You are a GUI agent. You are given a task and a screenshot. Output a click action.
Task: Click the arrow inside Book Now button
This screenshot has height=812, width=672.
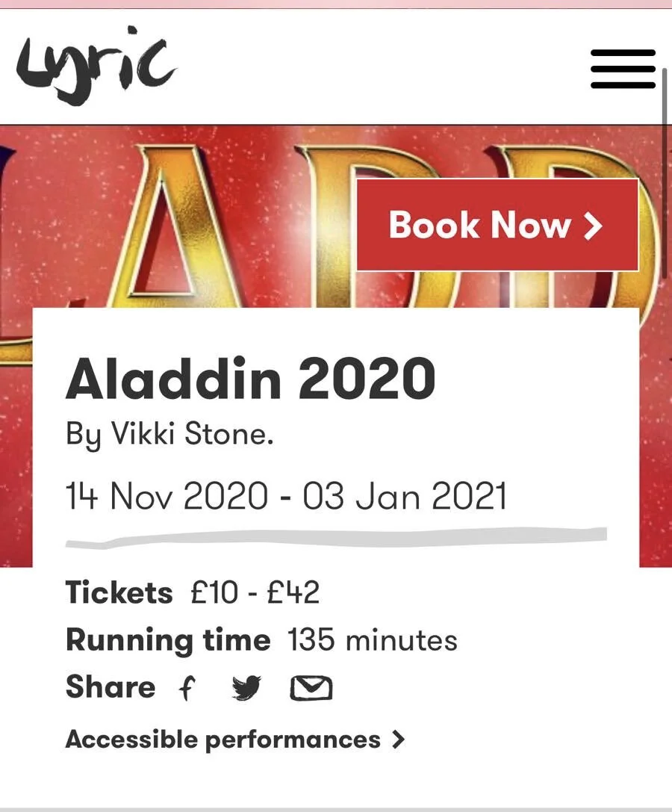[594, 226]
